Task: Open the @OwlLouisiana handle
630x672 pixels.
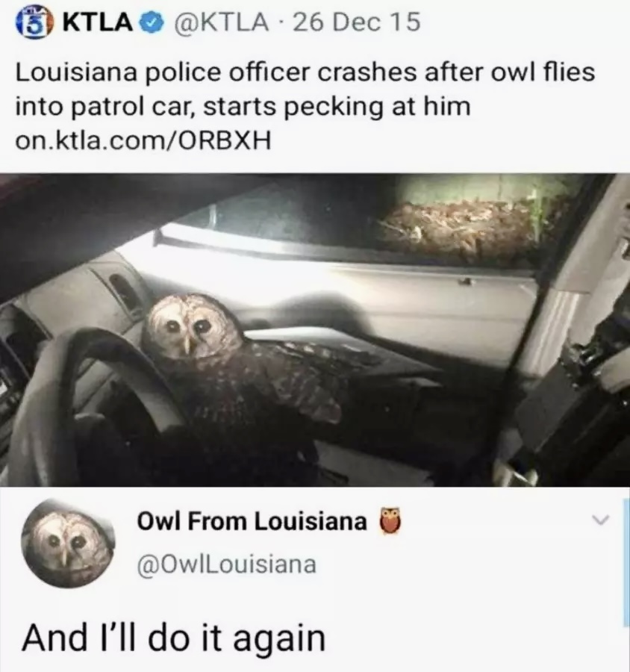Action: [x=227, y=565]
